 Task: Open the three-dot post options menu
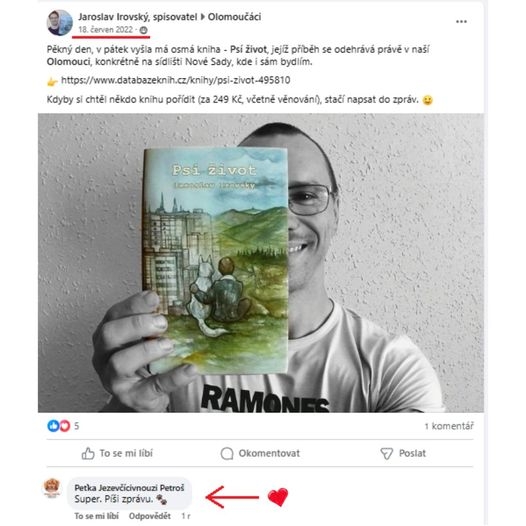tap(461, 21)
